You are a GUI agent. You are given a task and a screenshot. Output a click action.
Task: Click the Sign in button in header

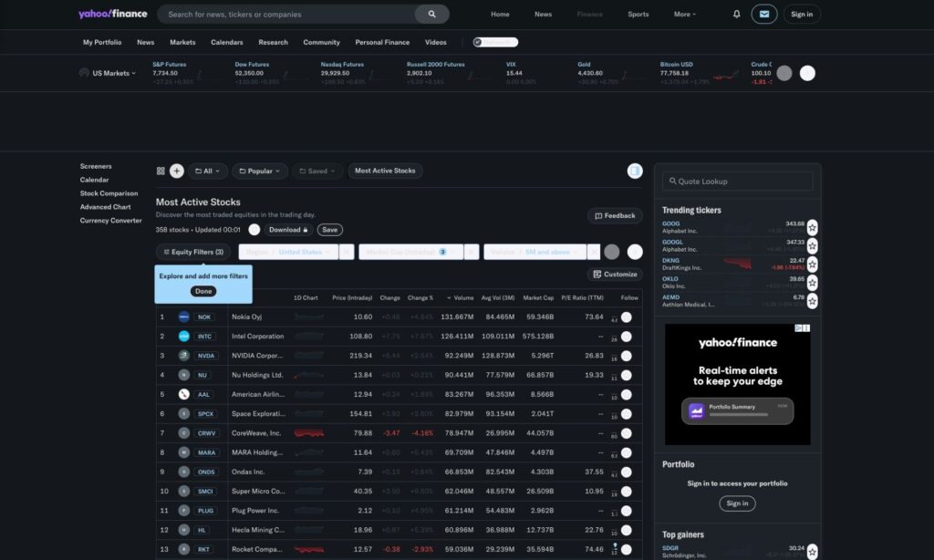[801, 15]
